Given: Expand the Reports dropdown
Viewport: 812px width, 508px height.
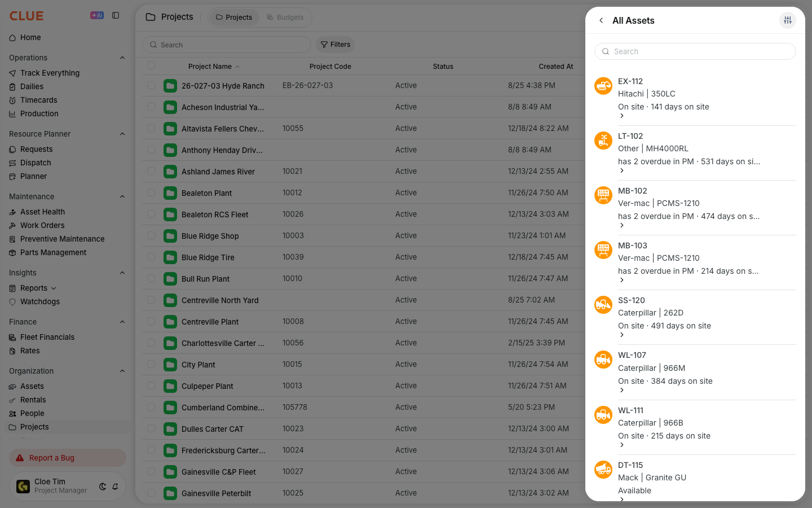Looking at the screenshot, I should click(54, 288).
